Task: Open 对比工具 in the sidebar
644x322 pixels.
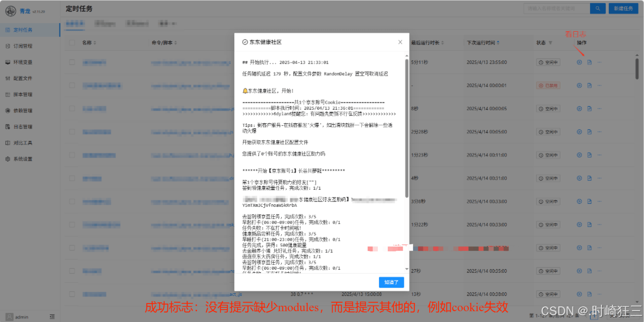Action: 30,143
